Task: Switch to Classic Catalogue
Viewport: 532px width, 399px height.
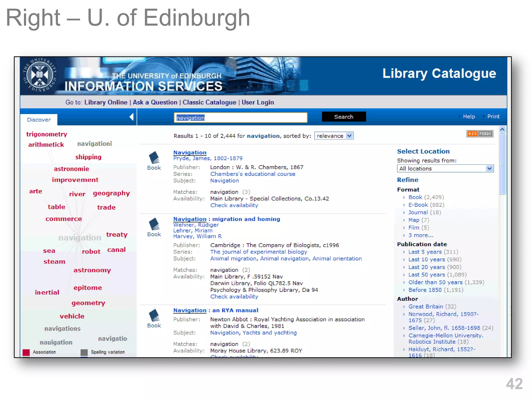Action: pos(209,102)
